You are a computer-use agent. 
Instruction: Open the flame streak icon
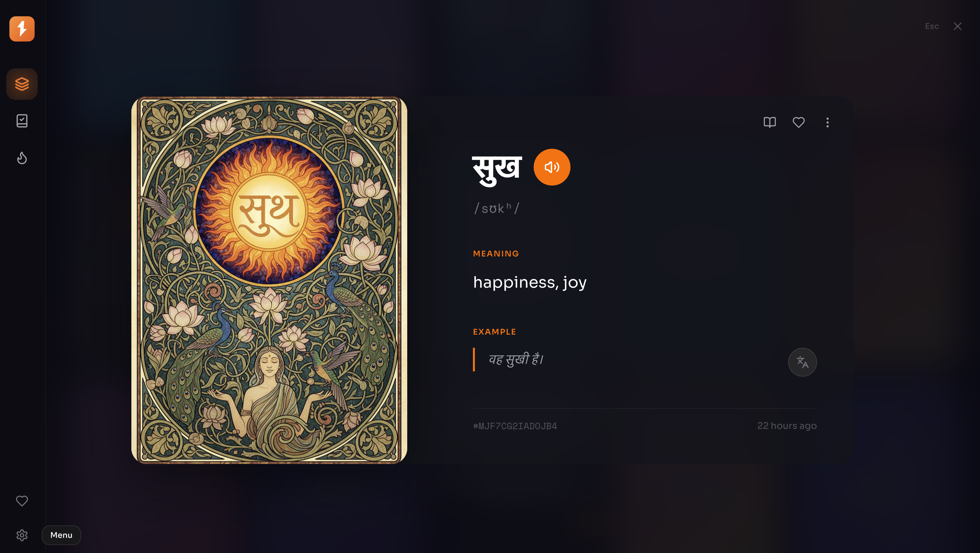pos(22,158)
